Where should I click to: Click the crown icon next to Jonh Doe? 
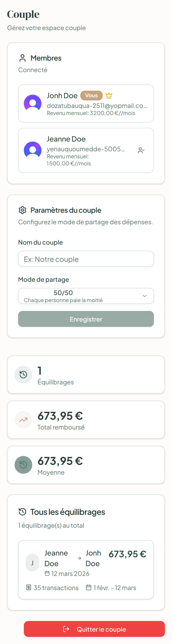109,95
